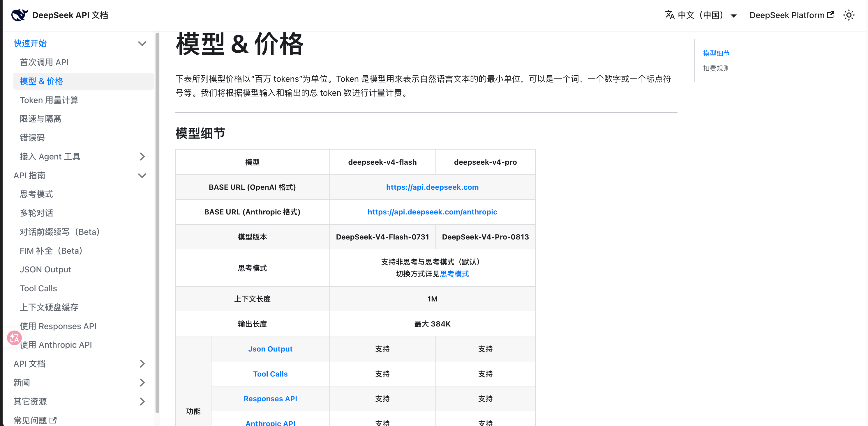Viewport: 868px width, 426px height.
Task: Open 错误码 sidebar page
Action: pyautogui.click(x=32, y=138)
